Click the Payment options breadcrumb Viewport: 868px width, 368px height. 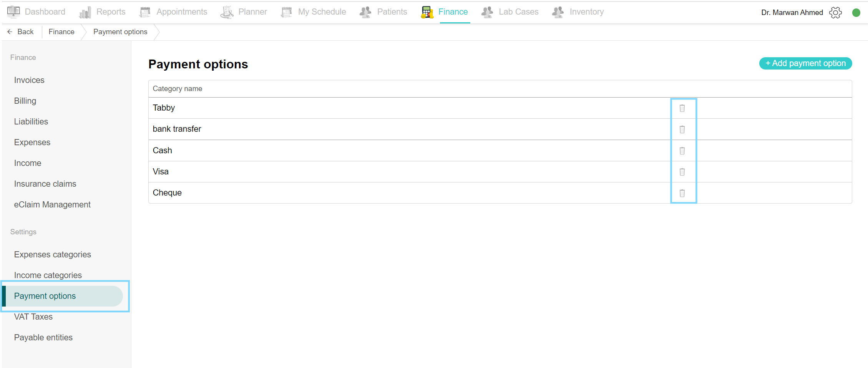[x=120, y=32]
